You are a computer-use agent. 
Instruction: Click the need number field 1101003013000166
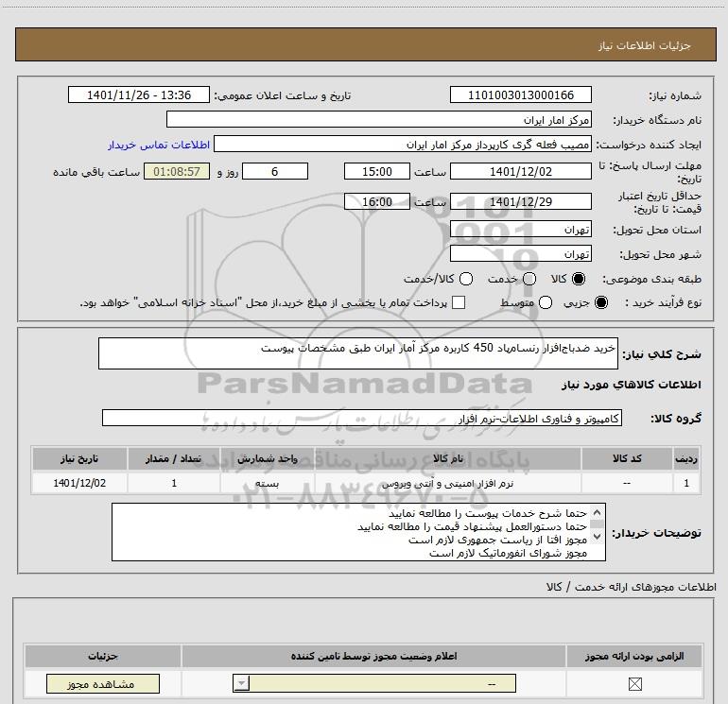(x=520, y=94)
